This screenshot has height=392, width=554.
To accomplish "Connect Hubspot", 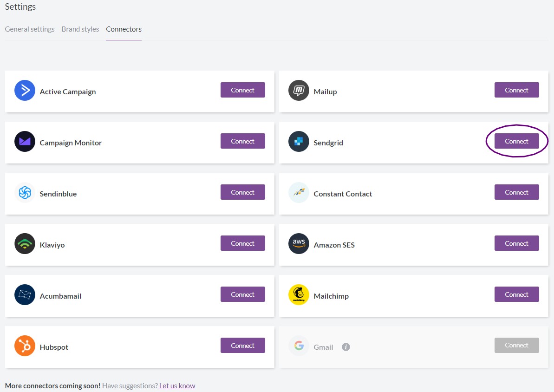I will (x=243, y=346).
